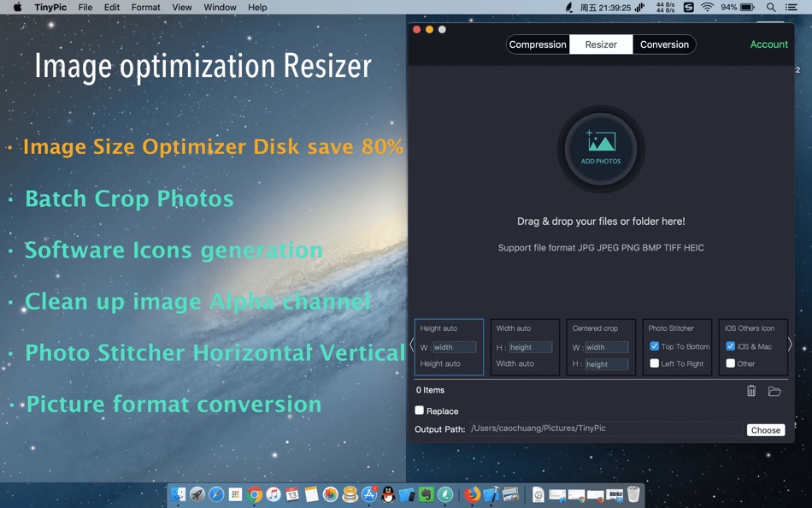Switch to the Conversion tab
The height and width of the screenshot is (508, 812).
point(664,44)
